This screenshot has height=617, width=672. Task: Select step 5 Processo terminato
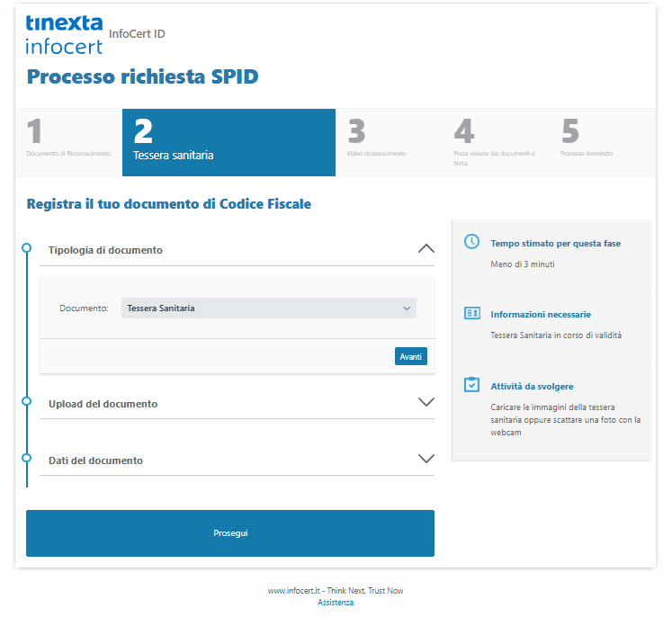[x=601, y=142]
